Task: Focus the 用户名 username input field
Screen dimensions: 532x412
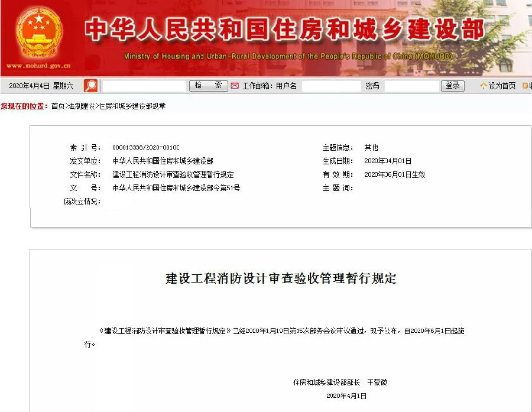Action: [331, 86]
